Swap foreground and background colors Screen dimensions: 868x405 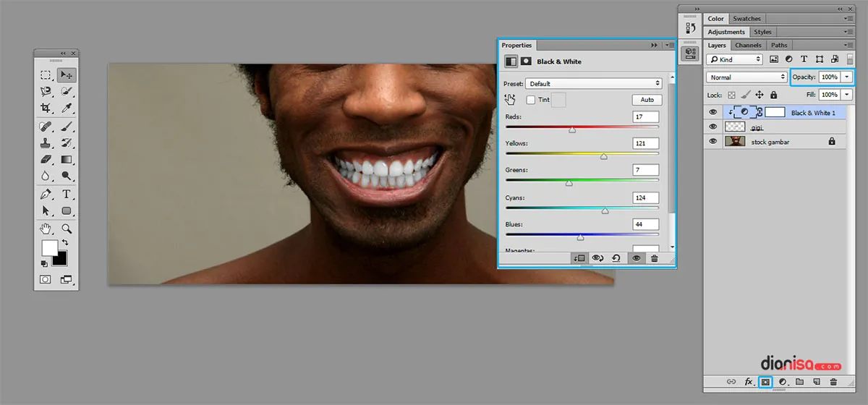click(65, 242)
